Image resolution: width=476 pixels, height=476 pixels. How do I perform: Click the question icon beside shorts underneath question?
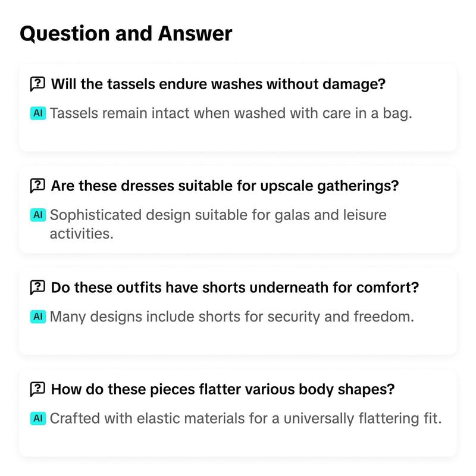click(37, 287)
